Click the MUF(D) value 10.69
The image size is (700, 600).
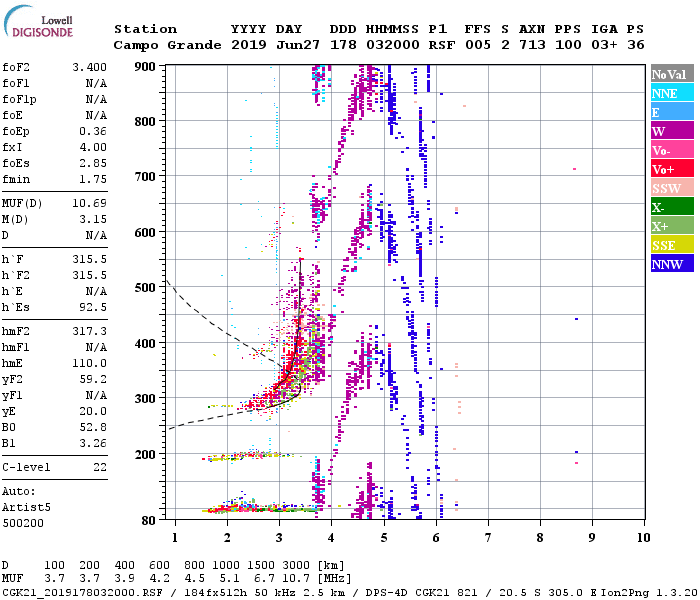[x=89, y=203]
